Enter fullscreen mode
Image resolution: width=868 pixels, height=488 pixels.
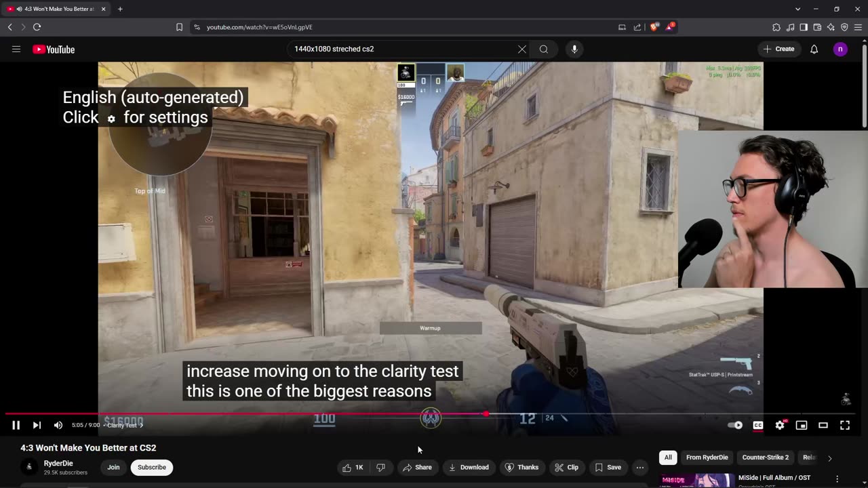845,425
